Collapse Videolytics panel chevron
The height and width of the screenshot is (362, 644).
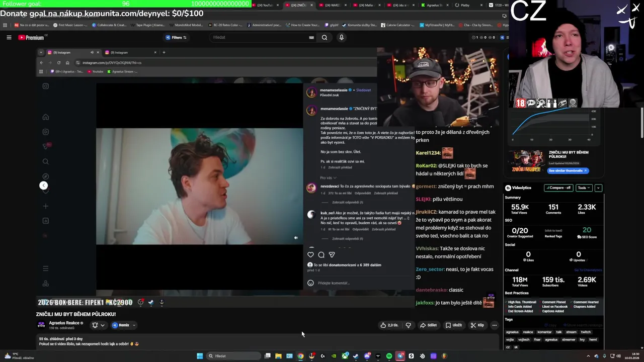click(598, 188)
